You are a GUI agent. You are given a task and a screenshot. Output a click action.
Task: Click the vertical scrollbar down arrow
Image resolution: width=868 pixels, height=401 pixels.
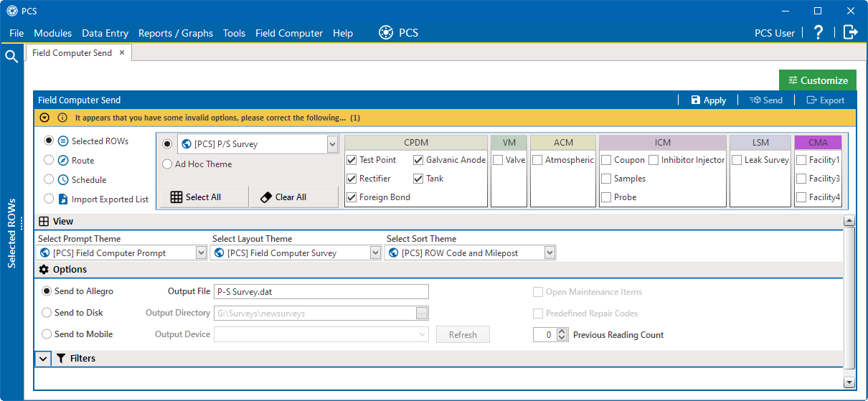[x=849, y=382]
